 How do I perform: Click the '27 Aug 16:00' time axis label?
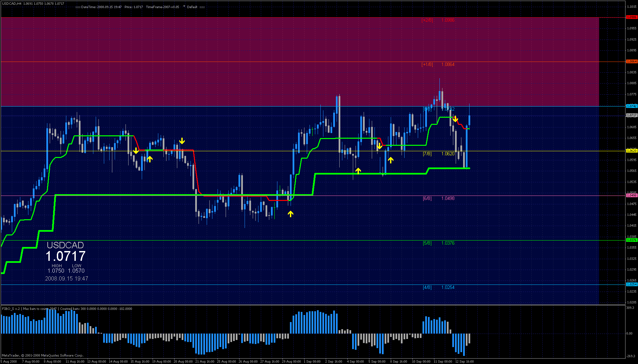(270, 361)
